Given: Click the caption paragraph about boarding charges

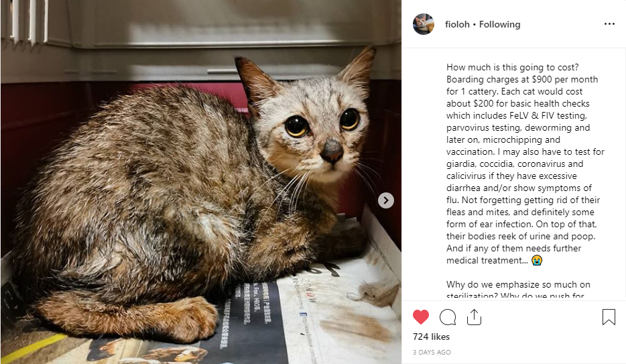Looking at the screenshot, I should coord(525,164).
